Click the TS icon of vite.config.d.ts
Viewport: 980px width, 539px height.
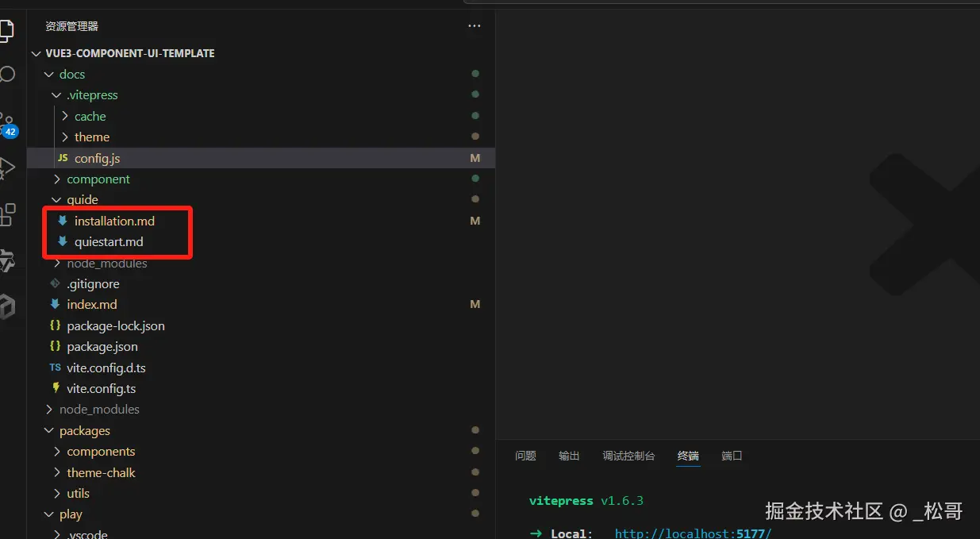pos(55,368)
